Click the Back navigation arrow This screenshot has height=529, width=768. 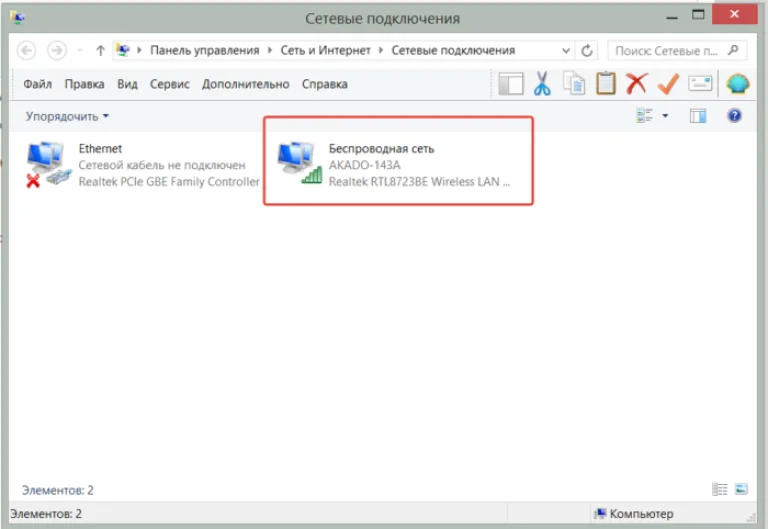tap(27, 50)
